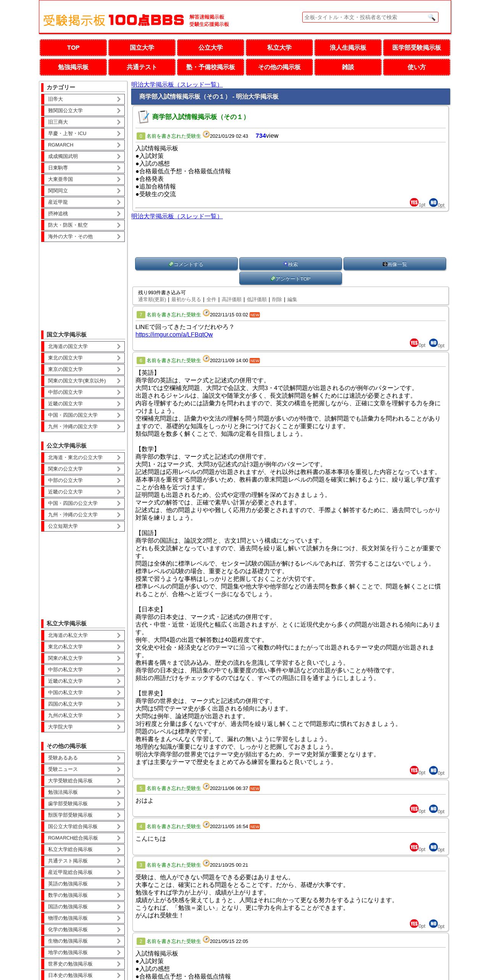This screenshot has height=980, width=490.
Task: Click NO vote icon on comment 4 こんにちは
Action: point(433,847)
